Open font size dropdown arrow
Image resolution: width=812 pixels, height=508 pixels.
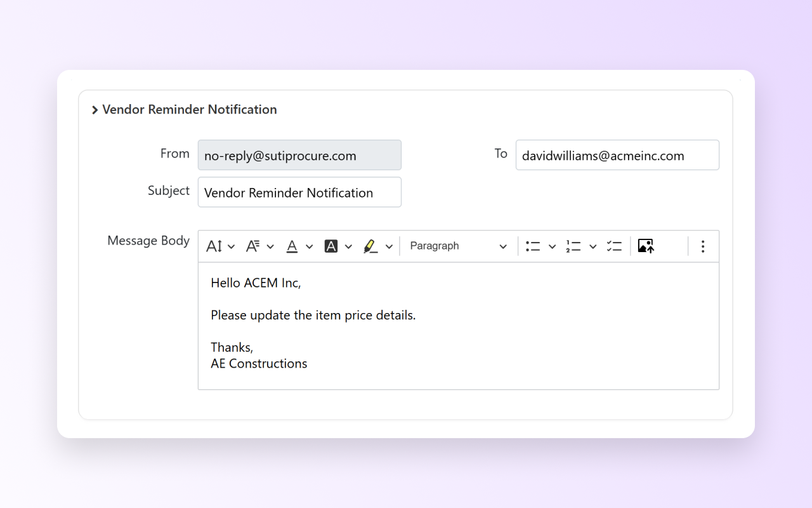232,246
